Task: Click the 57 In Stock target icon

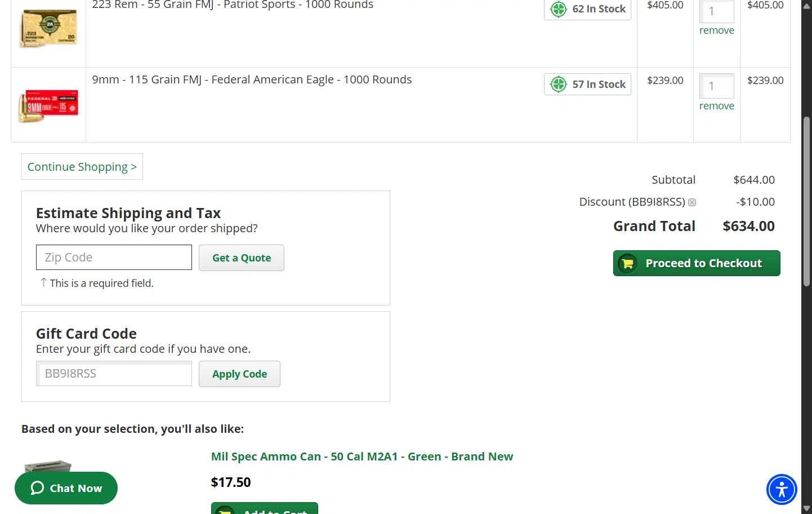Action: [x=558, y=85]
